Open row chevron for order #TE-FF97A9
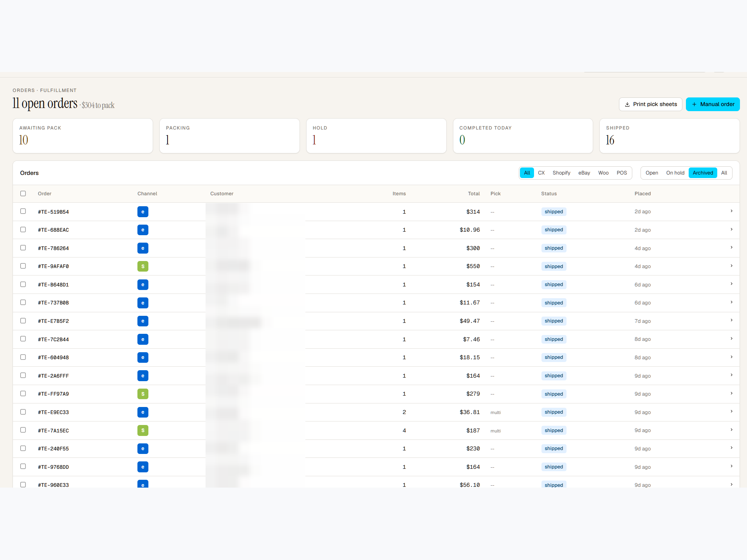Viewport: 747px width, 560px height. coord(731,393)
